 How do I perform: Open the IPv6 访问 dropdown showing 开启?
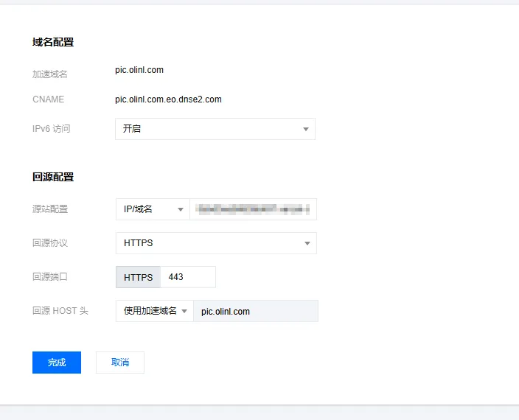(x=215, y=129)
